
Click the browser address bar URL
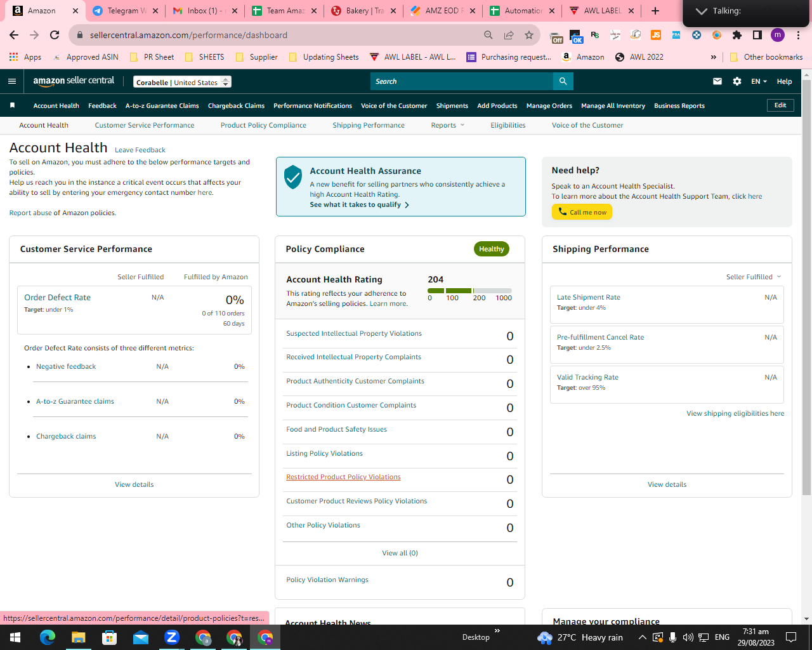tap(188, 35)
